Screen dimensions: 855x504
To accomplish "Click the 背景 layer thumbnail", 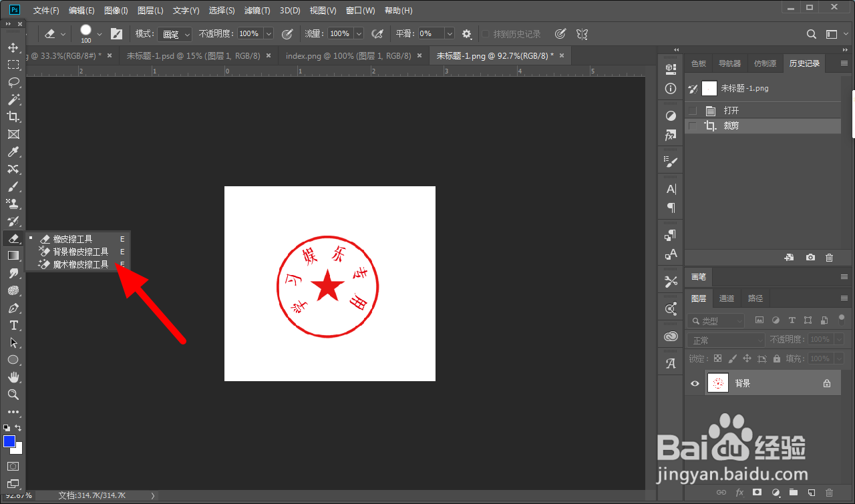I will (718, 383).
